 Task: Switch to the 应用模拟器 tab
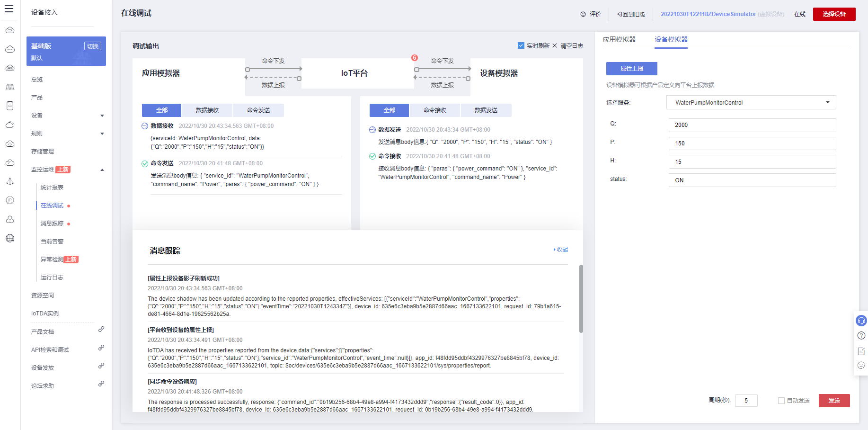click(619, 40)
